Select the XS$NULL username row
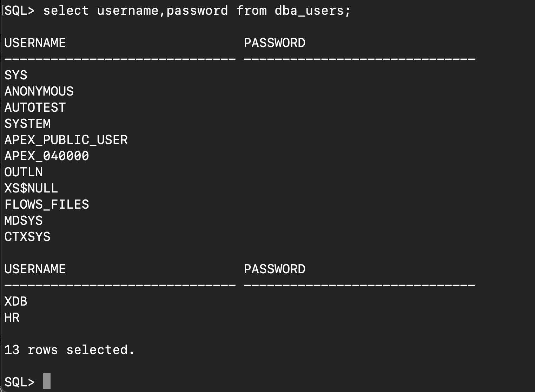This screenshot has width=535, height=392. [31, 188]
